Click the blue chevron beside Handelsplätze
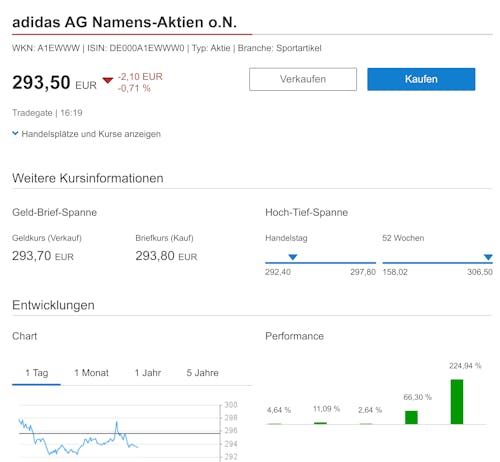 point(15,133)
